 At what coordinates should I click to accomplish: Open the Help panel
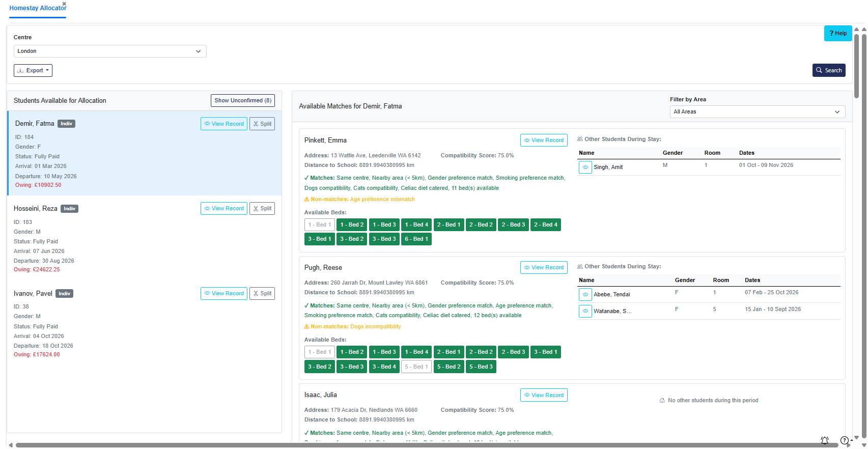pos(838,33)
